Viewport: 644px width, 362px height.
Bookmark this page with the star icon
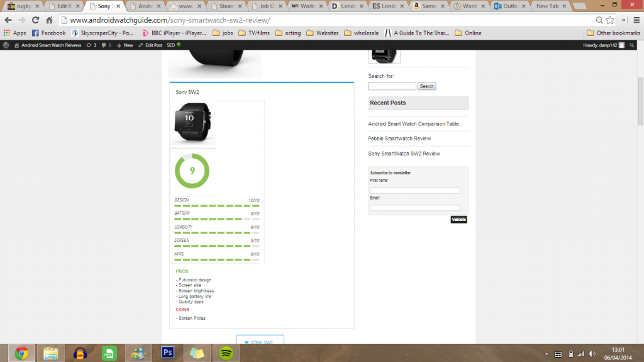pos(609,20)
